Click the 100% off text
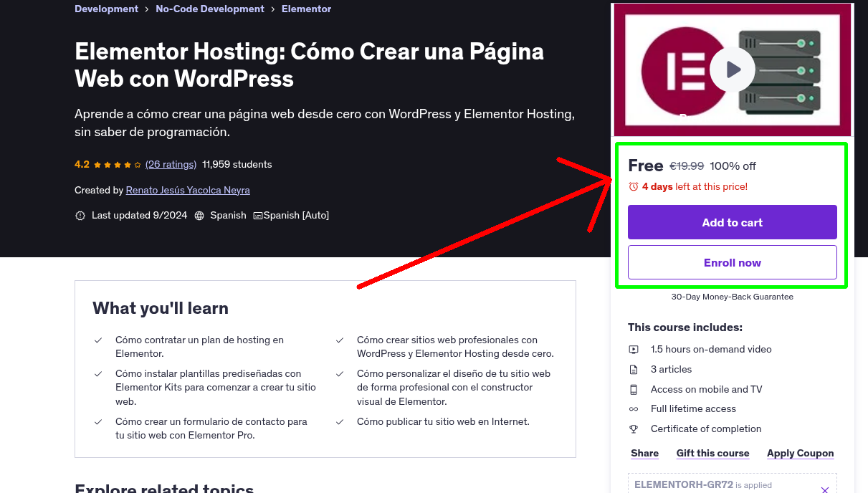868x493 pixels. [x=733, y=166]
